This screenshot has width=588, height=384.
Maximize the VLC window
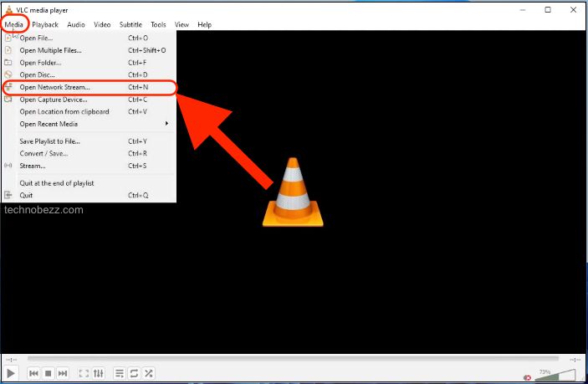pos(548,10)
